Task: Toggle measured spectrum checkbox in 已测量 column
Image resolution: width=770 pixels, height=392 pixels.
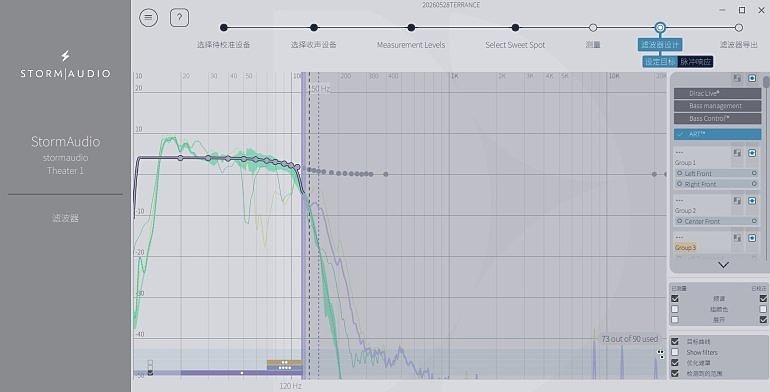Action: point(675,299)
